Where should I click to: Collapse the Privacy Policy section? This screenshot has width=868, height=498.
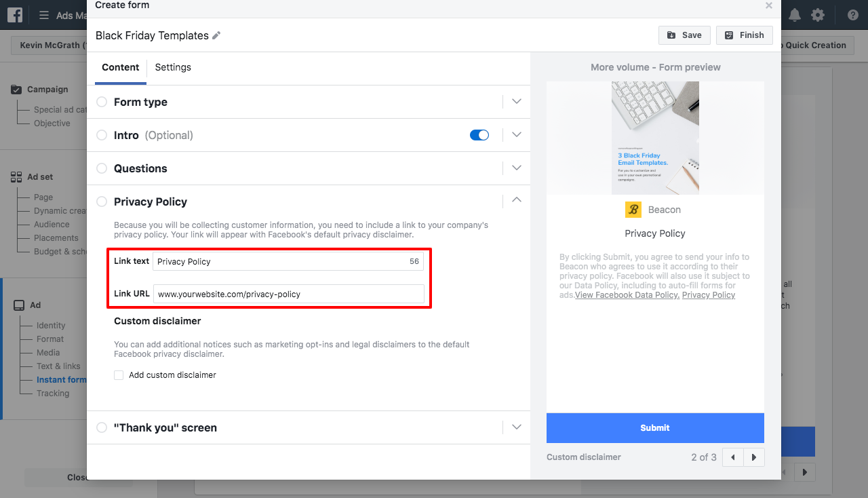(x=516, y=200)
